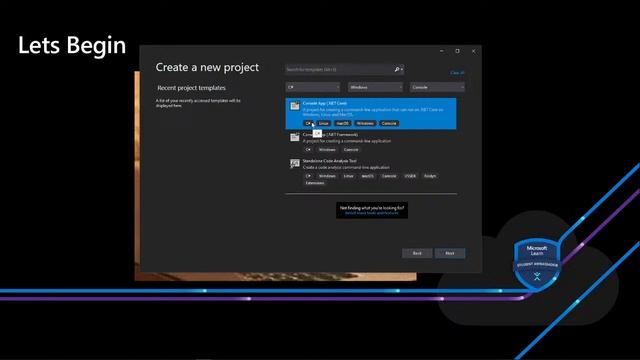Screen dimensions: 640x360
Task: Select Console App (.NET Framework) template description
Action: click(x=347, y=141)
